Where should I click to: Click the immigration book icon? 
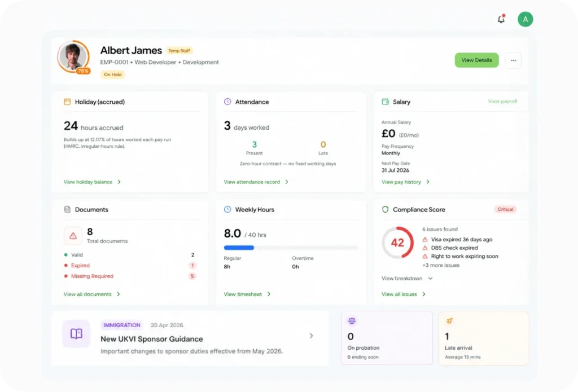tap(76, 333)
